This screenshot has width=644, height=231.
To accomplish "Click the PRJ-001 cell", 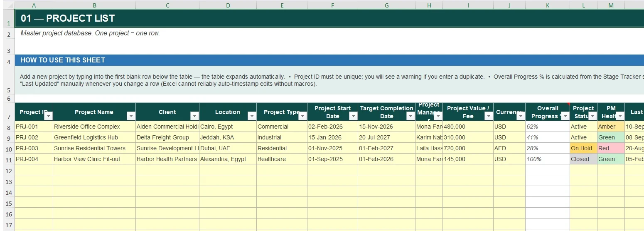I will (34, 127).
